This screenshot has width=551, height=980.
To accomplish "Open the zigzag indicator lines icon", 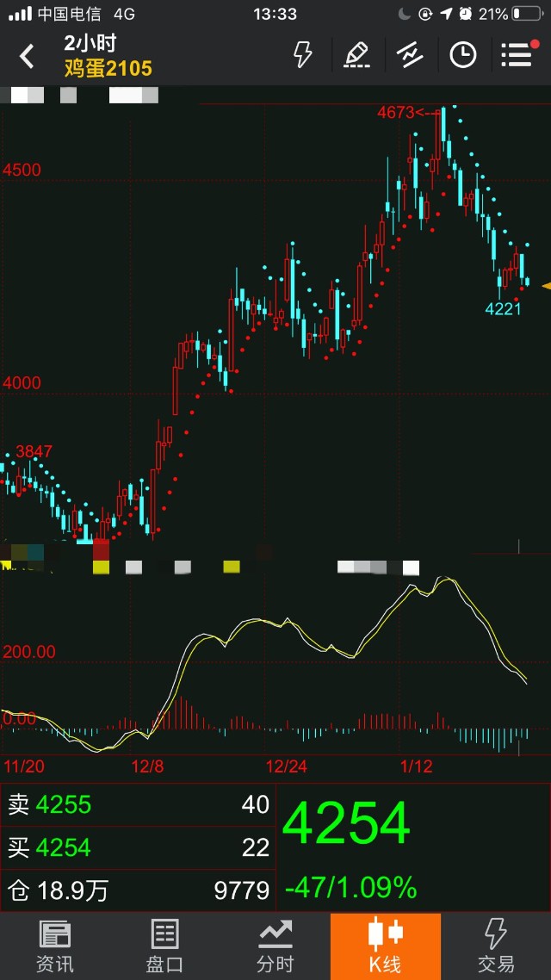I will (x=410, y=55).
